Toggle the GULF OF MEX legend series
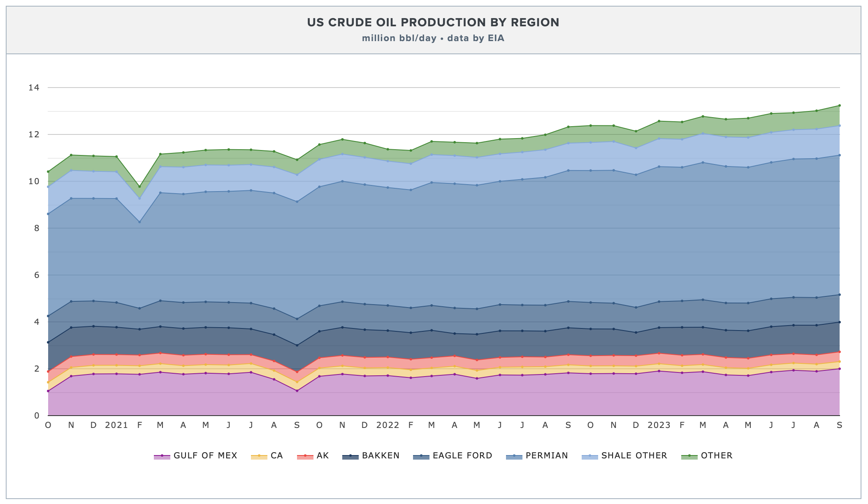The height and width of the screenshot is (504, 868). 205,455
